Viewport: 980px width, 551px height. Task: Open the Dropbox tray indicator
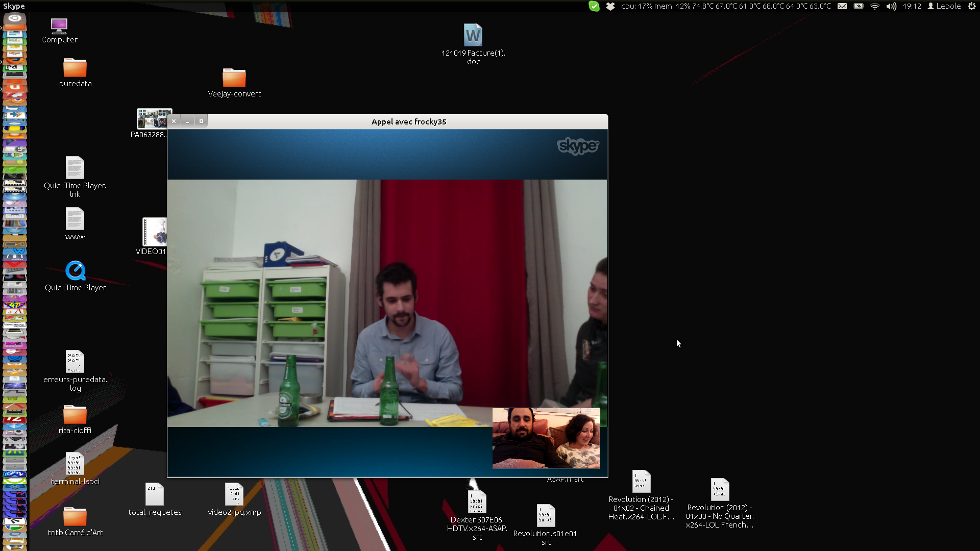pyautogui.click(x=610, y=6)
